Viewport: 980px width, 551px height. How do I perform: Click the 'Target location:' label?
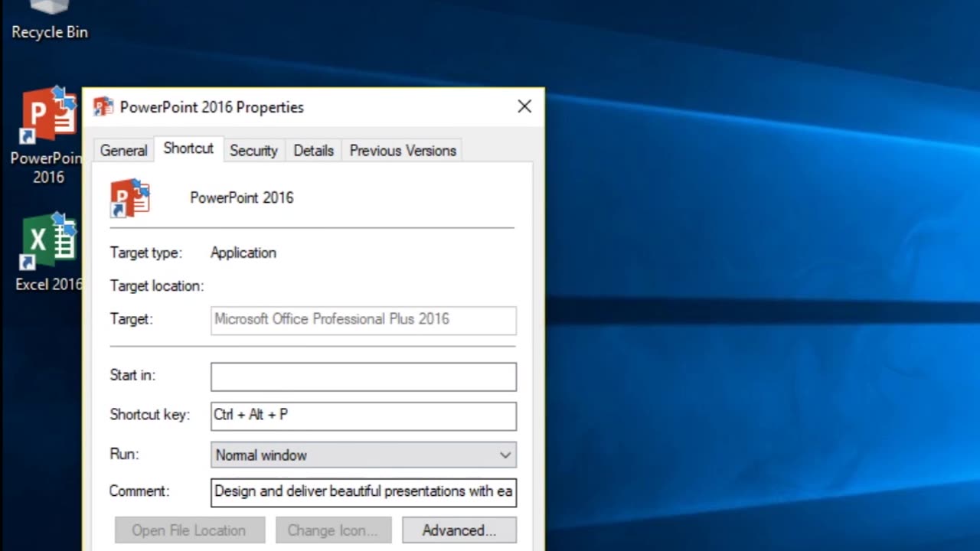coord(157,286)
